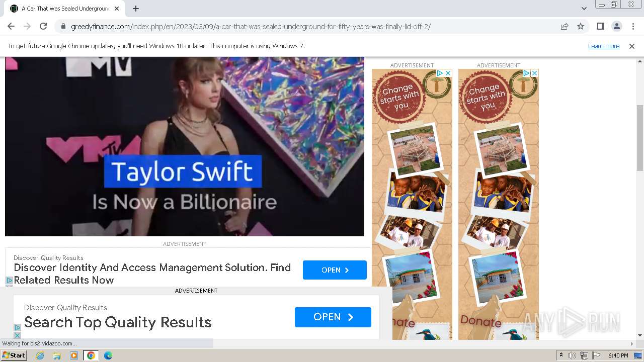Open the clock showing 6:40 PM
Viewport: 644px width, 362px height.
coord(618,355)
